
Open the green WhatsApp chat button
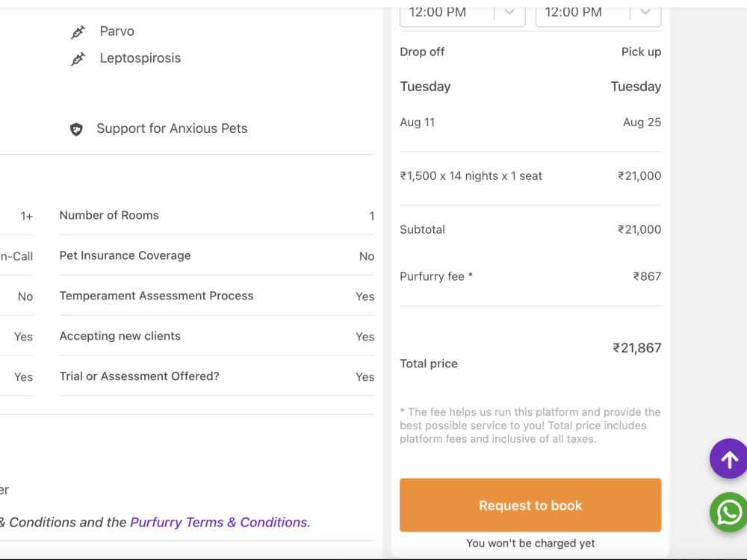coord(728,512)
